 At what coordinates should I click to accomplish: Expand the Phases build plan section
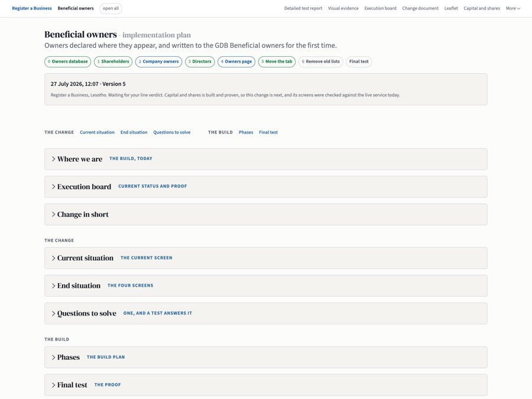(x=265, y=357)
